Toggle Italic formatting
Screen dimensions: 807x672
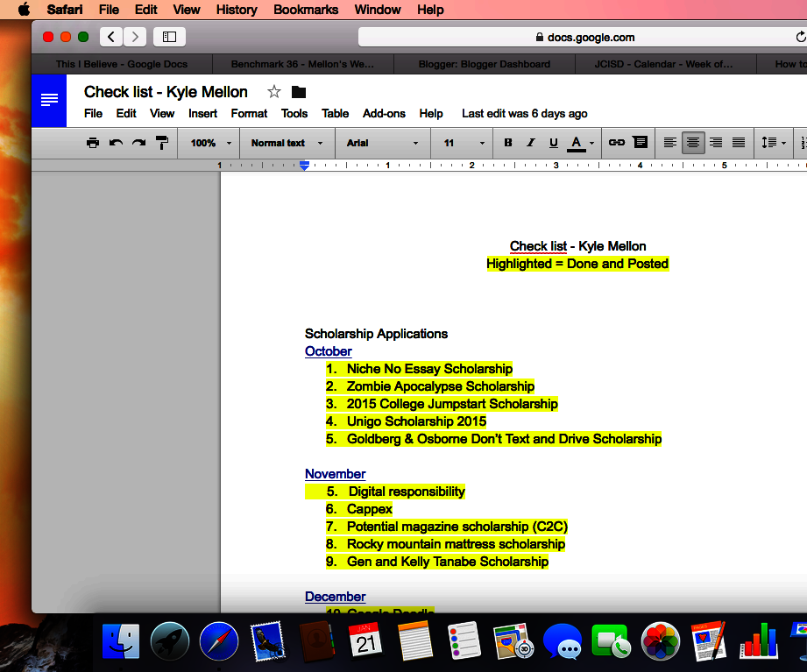coord(531,143)
